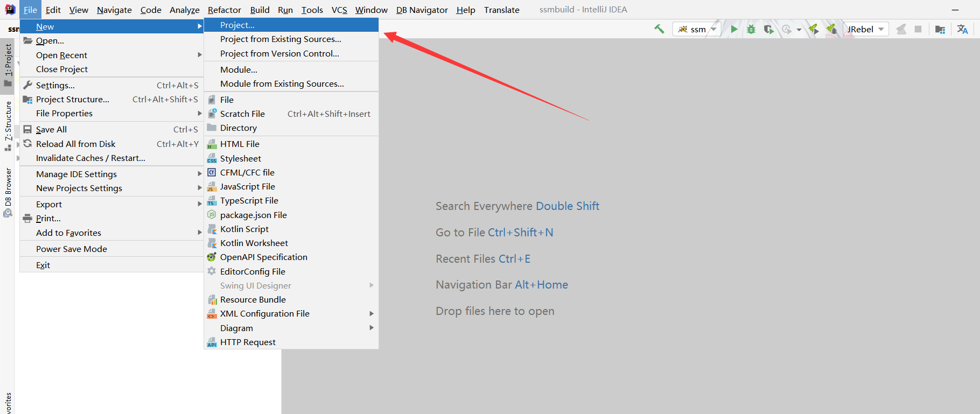Image resolution: width=980 pixels, height=414 pixels.
Task: Run with Coverage via the shield icon
Action: (769, 29)
